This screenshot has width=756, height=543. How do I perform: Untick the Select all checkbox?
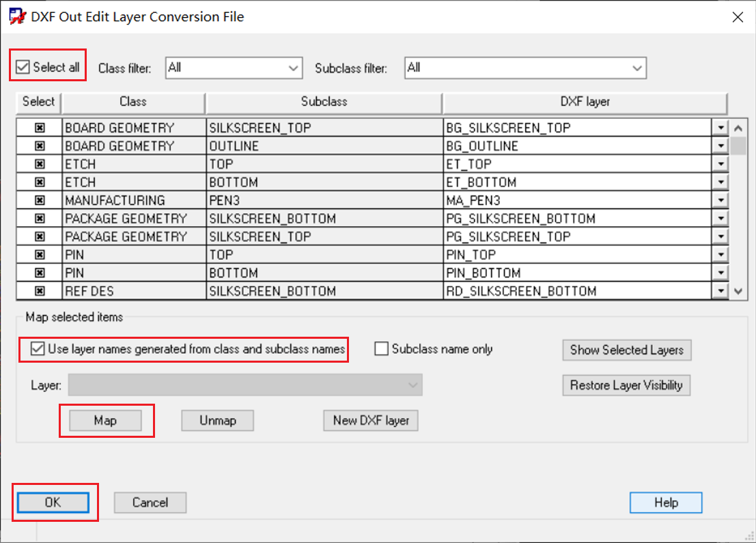click(x=23, y=68)
